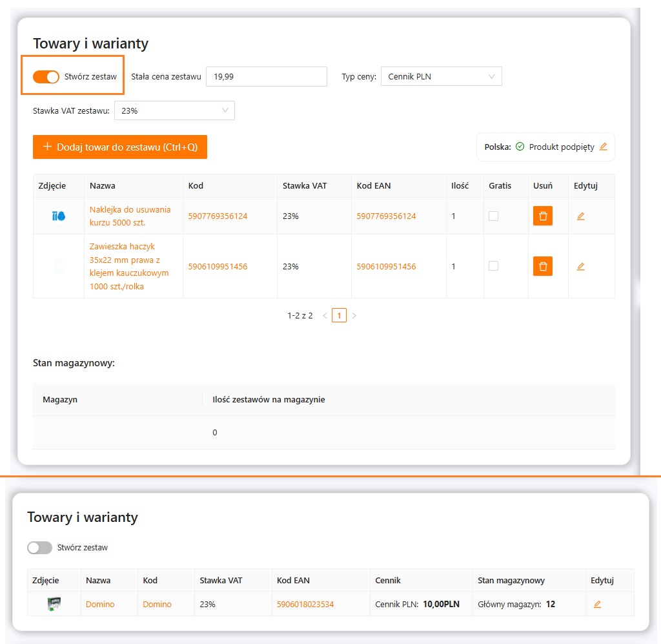Click the Domino product thumbnail image

click(x=54, y=605)
